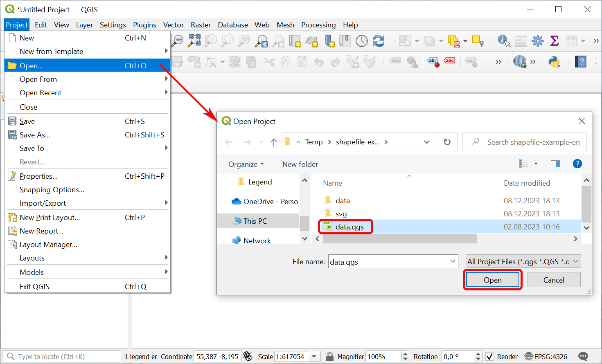Viewport: 602px width, 364px height.
Task: Click the Zoom Full extent icon
Action: pyautogui.click(x=194, y=40)
